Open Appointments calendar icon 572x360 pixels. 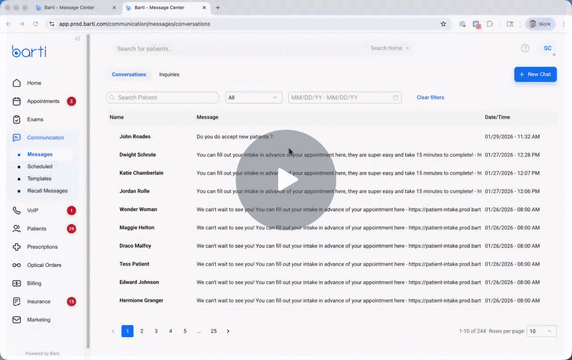click(17, 101)
